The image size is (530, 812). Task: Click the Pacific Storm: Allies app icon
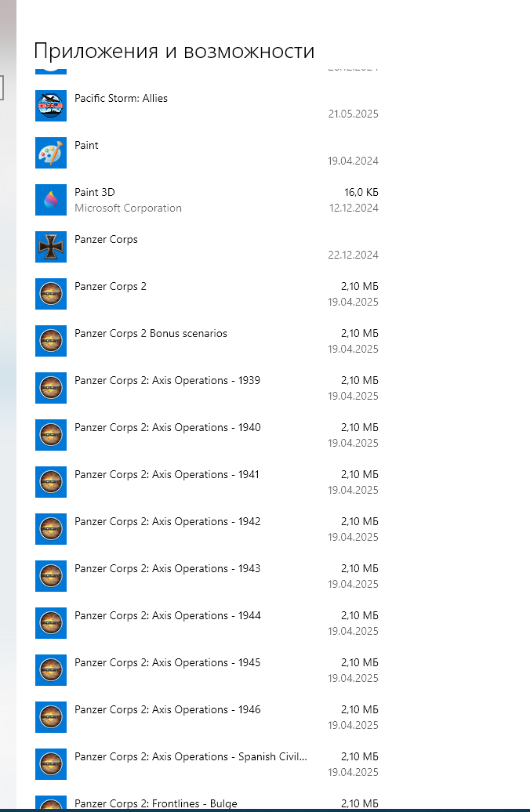point(51,106)
